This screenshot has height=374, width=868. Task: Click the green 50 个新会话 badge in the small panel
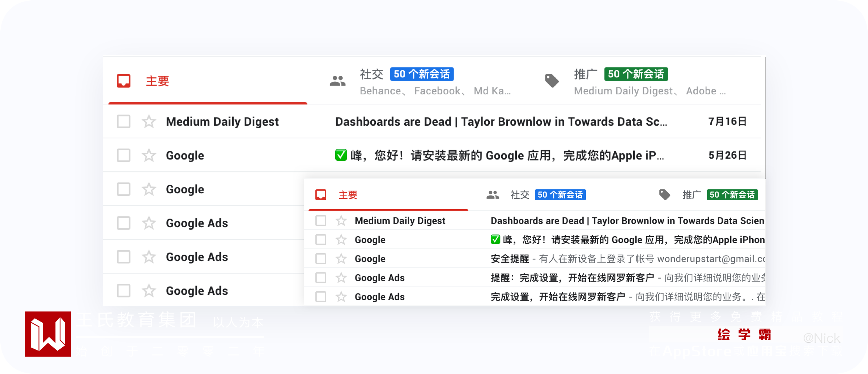[732, 195]
